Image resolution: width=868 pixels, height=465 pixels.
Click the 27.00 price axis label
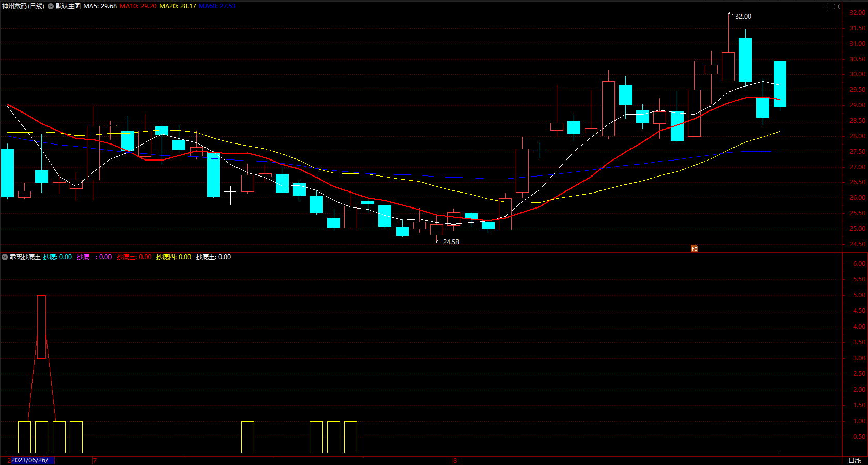click(858, 167)
